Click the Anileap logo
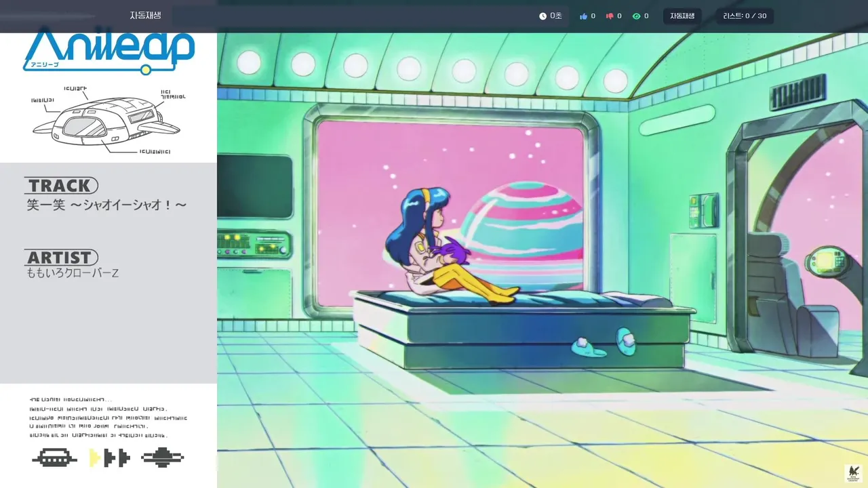The image size is (868, 488). click(110, 52)
